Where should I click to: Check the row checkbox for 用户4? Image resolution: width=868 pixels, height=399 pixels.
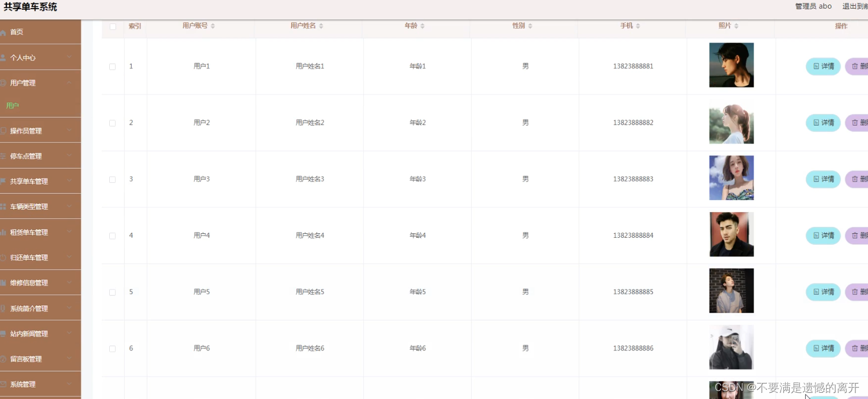pyautogui.click(x=113, y=236)
